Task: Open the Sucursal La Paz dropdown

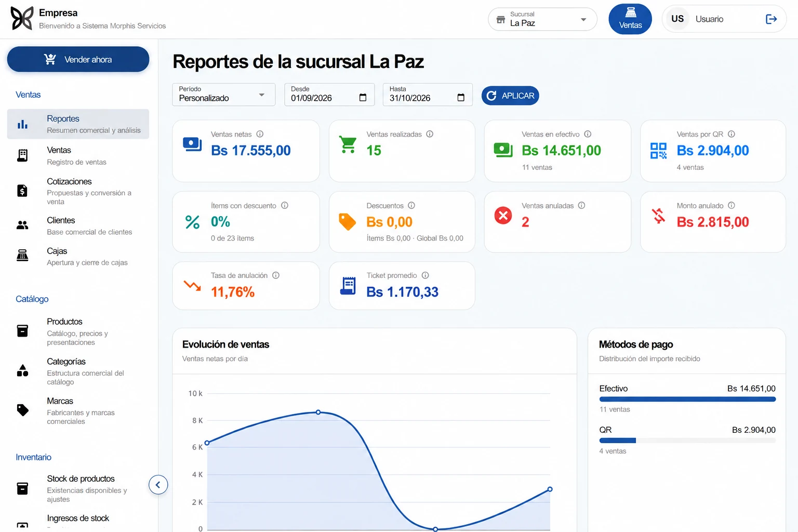Action: (542, 19)
